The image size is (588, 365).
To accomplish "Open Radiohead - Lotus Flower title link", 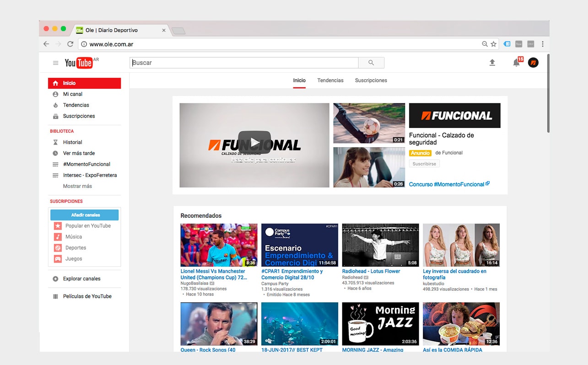I will click(371, 271).
